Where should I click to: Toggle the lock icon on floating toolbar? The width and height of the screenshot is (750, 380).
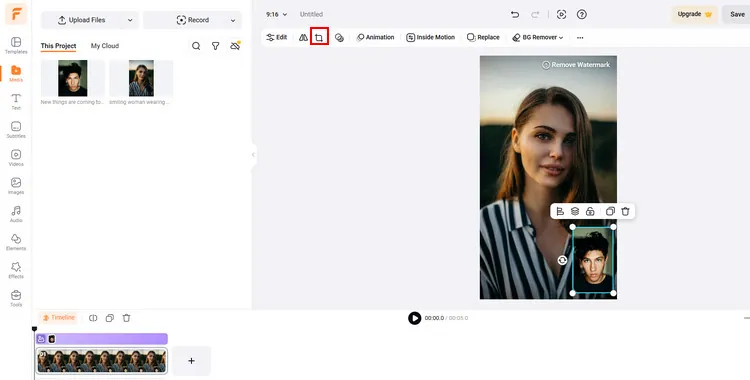pyautogui.click(x=590, y=211)
